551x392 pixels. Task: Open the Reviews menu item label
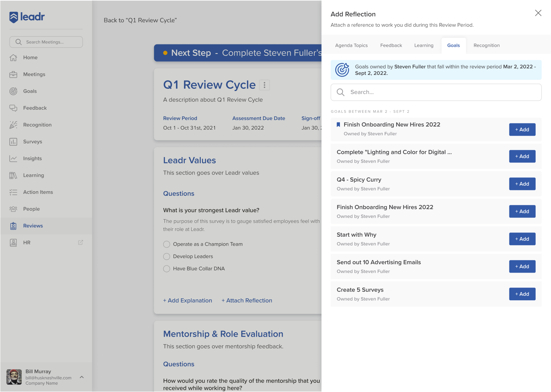coord(33,226)
